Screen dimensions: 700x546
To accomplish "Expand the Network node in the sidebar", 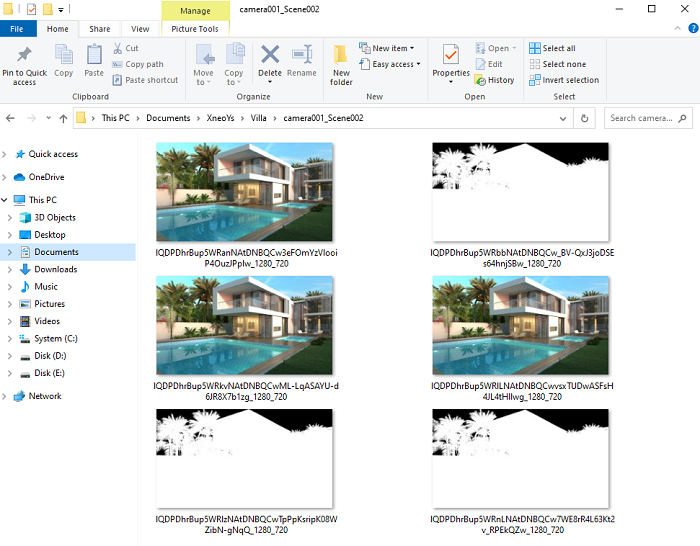I will point(7,396).
